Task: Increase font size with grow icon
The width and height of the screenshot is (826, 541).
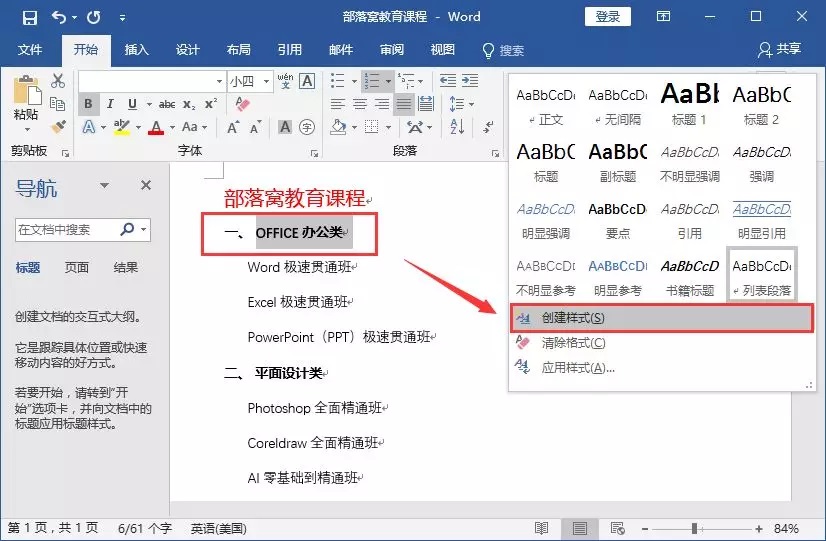Action: 232,127
